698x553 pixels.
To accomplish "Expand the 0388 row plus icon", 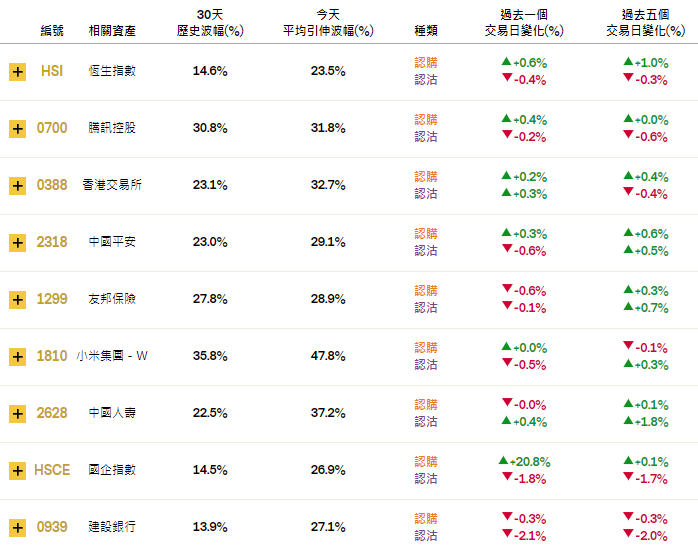I will 17,186.
